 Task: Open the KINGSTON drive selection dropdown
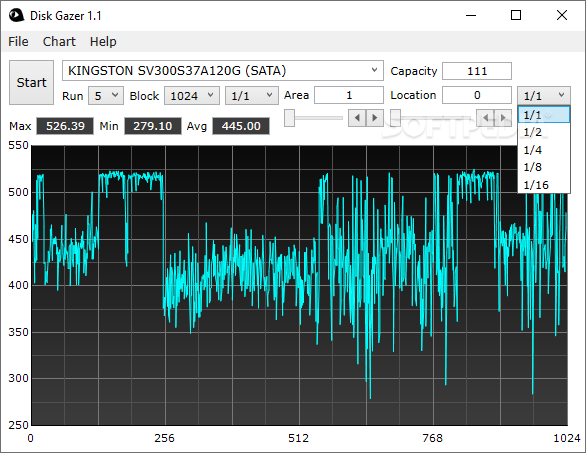pyautogui.click(x=223, y=71)
